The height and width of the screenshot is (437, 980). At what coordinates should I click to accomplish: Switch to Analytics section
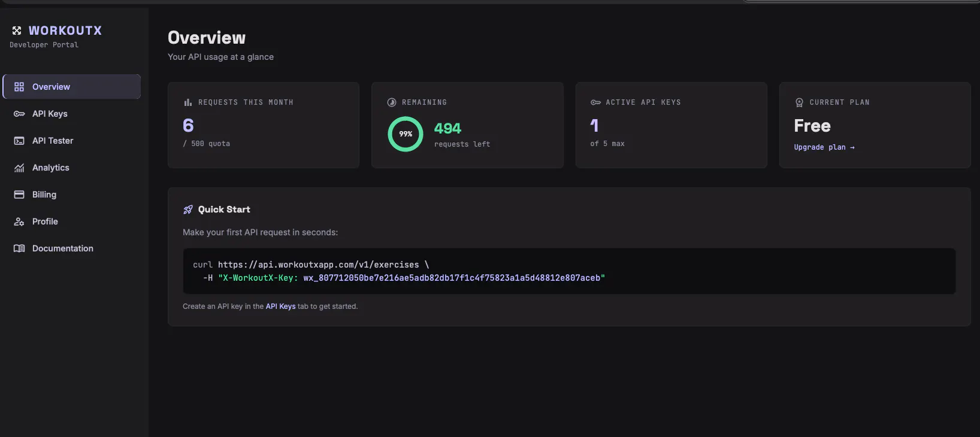pos(72,168)
